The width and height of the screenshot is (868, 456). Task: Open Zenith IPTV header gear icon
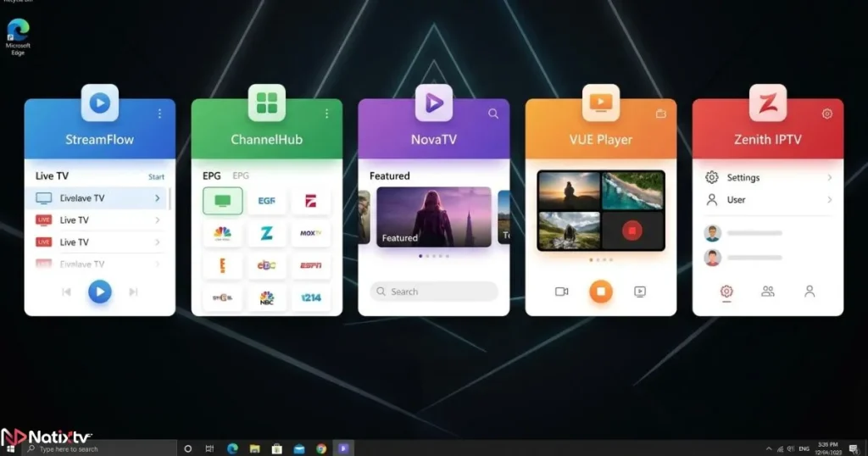pyautogui.click(x=827, y=114)
